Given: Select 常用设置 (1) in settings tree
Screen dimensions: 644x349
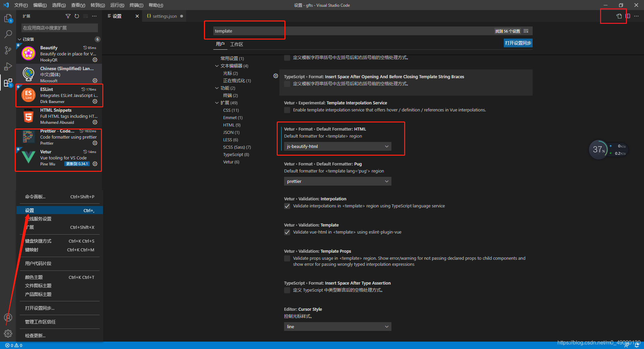Looking at the screenshot, I should pos(232,58).
